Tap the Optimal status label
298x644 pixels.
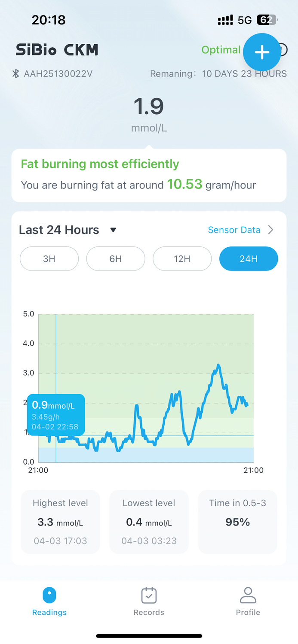coord(221,50)
